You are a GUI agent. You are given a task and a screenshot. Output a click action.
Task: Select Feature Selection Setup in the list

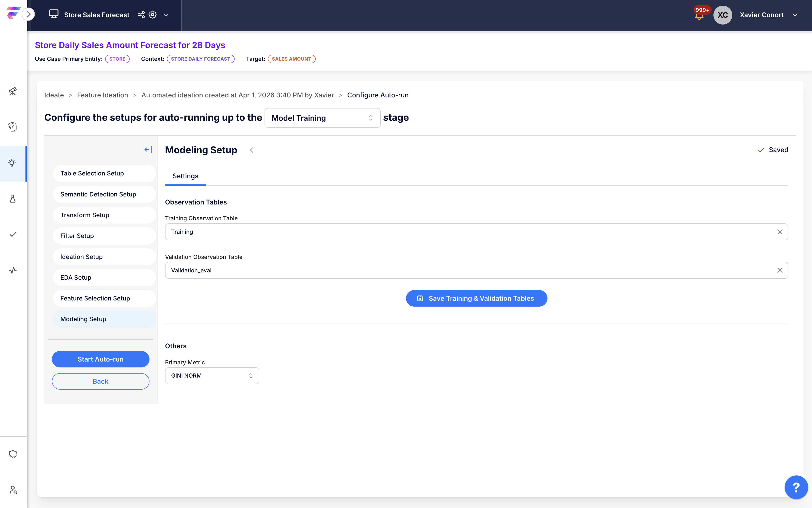pos(95,298)
